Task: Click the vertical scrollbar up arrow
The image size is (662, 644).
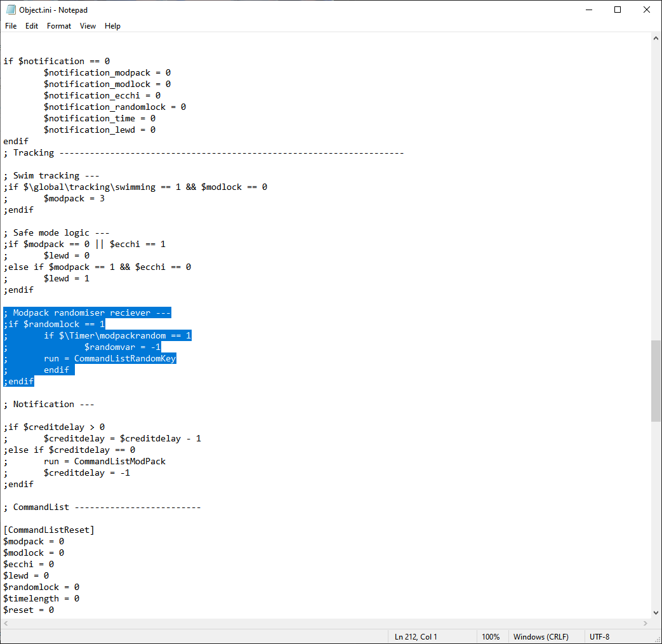Action: pos(656,38)
